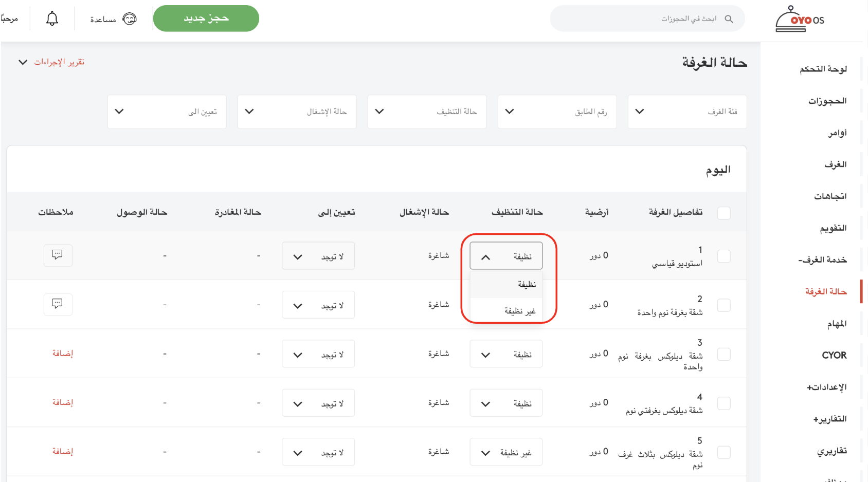Expand 'التقارير' in the sidebar
This screenshot has height=482, width=868.
click(829, 419)
